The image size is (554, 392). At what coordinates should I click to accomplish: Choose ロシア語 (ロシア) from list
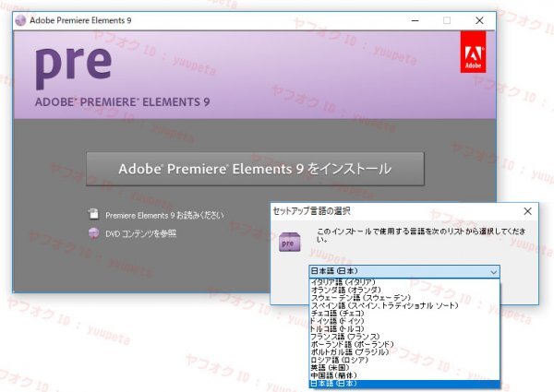(x=404, y=360)
